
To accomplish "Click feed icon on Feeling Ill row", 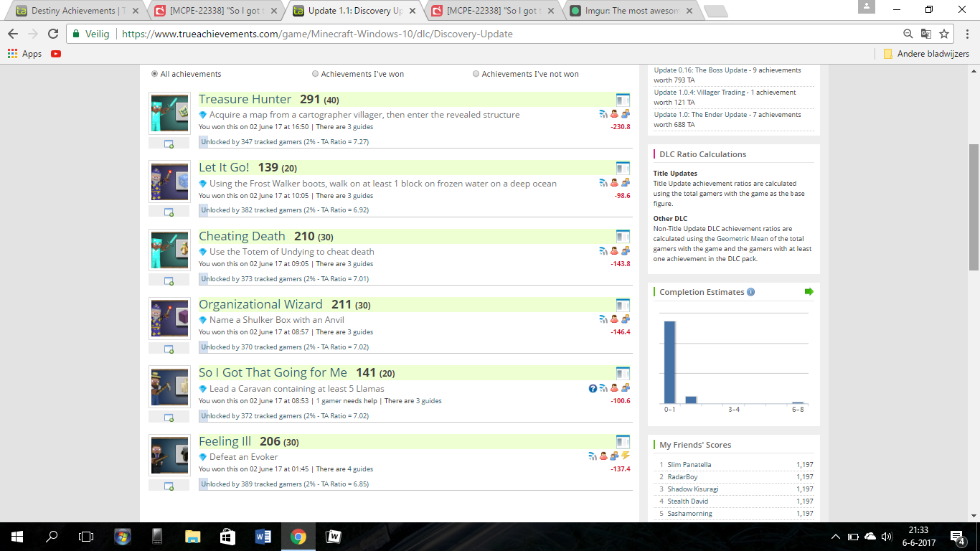I will 593,456.
